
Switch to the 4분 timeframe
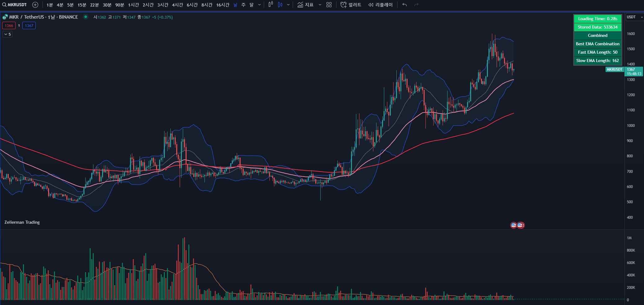point(60,5)
